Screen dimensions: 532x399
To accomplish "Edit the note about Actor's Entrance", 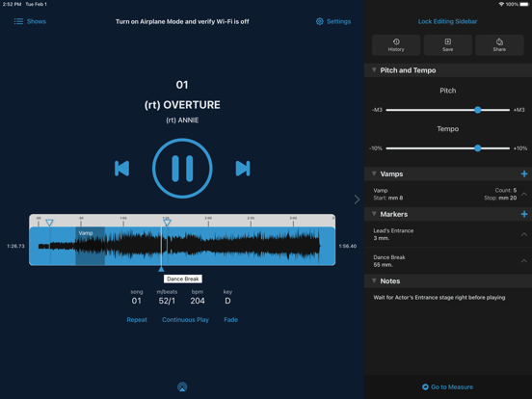I will [x=439, y=297].
